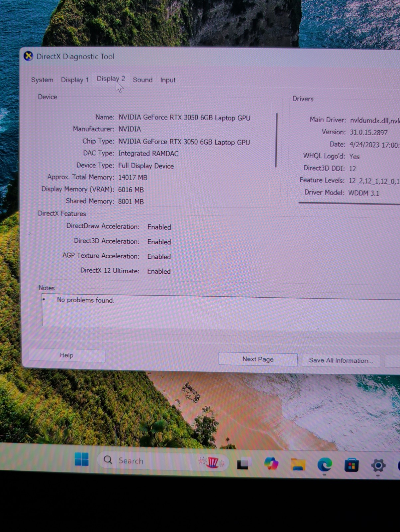Open the Windows Start menu
This screenshot has height=532, width=400.
[82, 460]
